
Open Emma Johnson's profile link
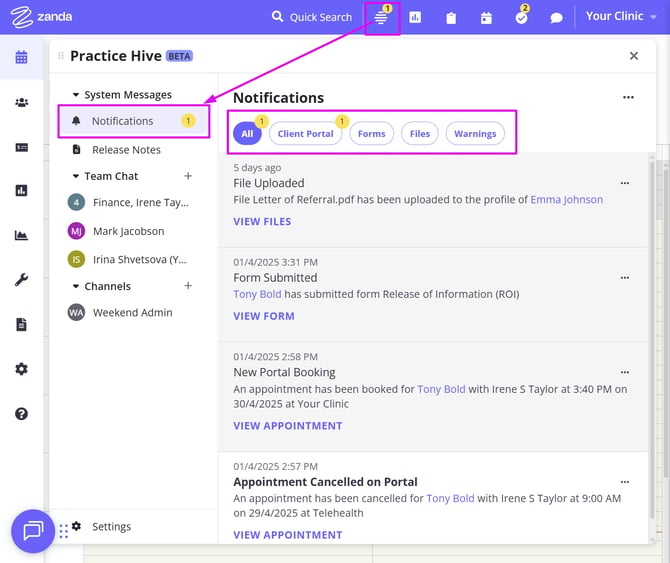tap(566, 200)
